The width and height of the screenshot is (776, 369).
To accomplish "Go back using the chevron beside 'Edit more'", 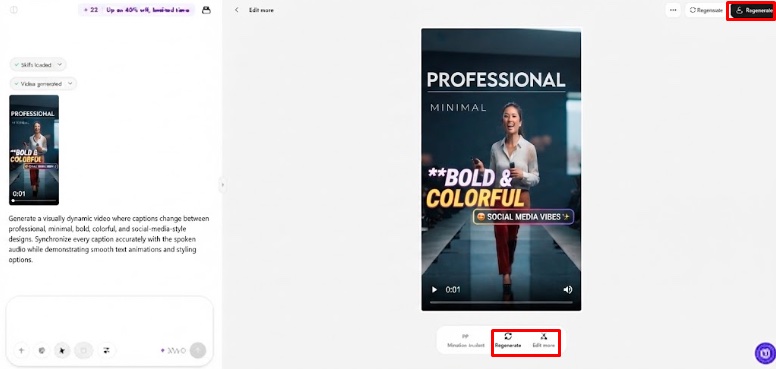I will click(237, 10).
